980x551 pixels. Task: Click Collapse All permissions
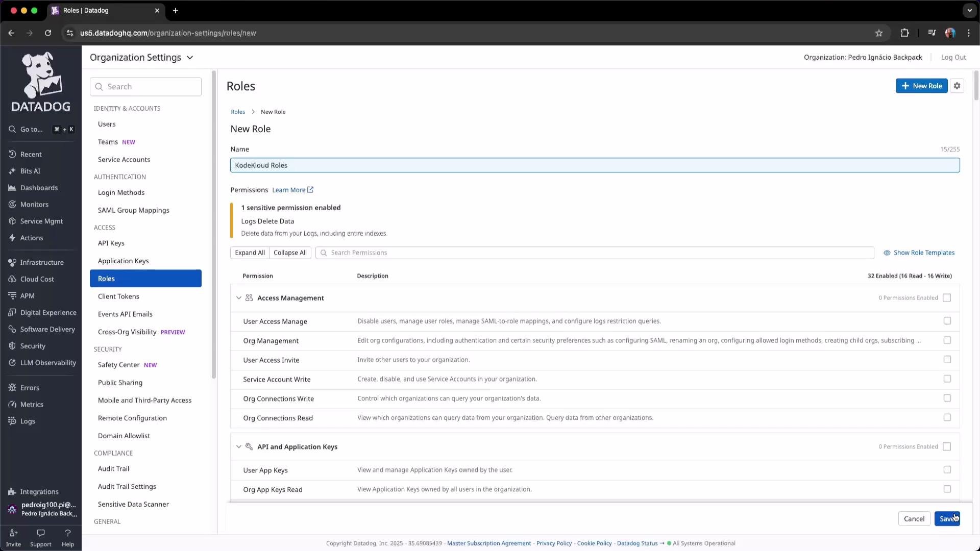coord(290,253)
